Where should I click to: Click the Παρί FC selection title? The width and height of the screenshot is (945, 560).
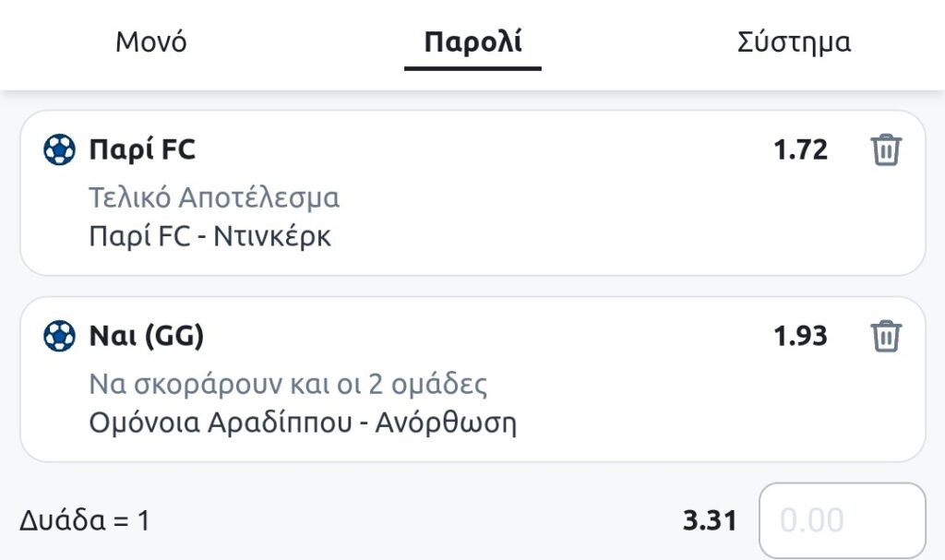(142, 149)
